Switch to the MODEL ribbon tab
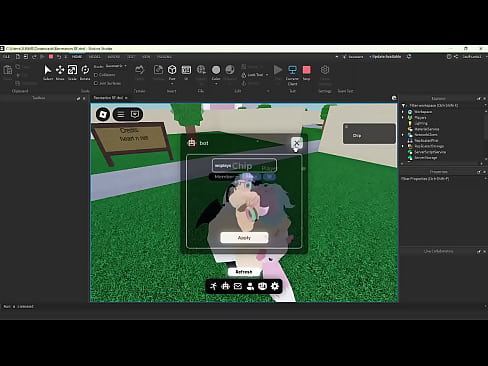 (x=95, y=57)
